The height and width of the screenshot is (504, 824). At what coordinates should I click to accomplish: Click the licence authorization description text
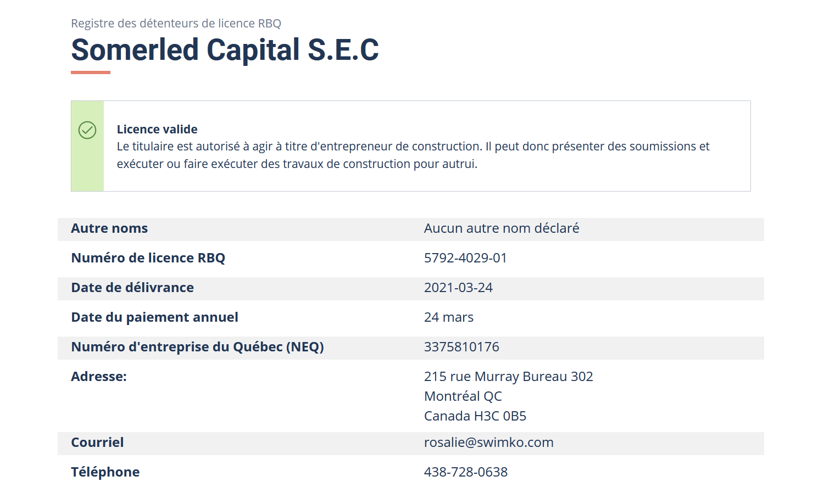[413, 155]
